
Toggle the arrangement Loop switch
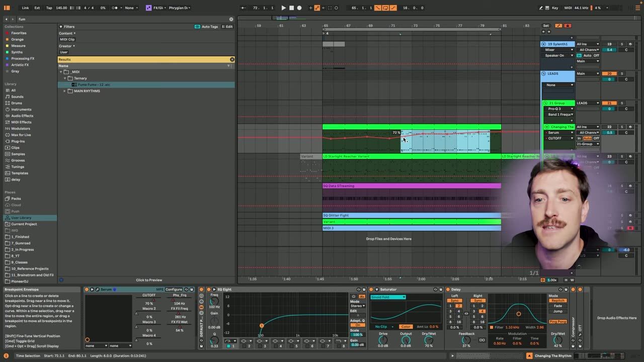pos(385,8)
